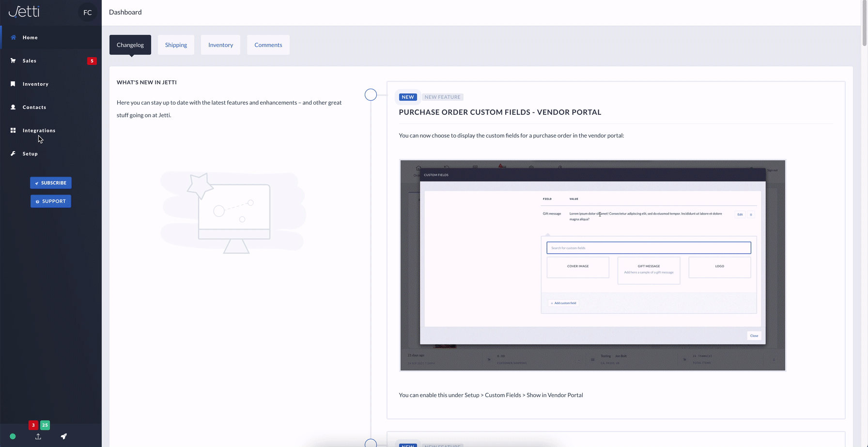
Task: Click the rocket icon in bottom bar
Action: point(63,436)
